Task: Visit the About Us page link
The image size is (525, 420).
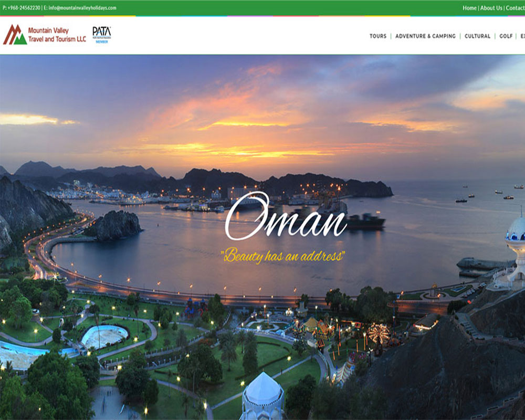Action: [491, 8]
